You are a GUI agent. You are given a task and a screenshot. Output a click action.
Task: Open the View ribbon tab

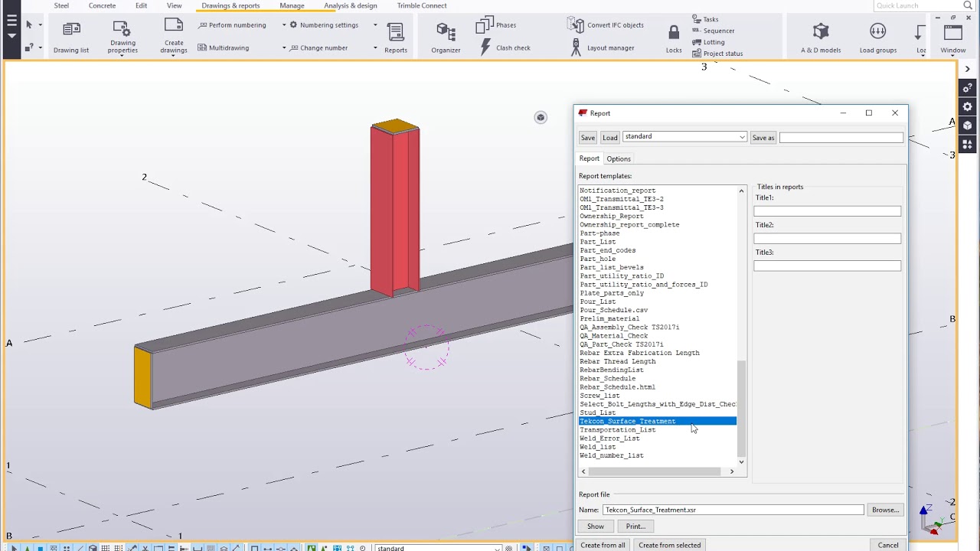(174, 5)
